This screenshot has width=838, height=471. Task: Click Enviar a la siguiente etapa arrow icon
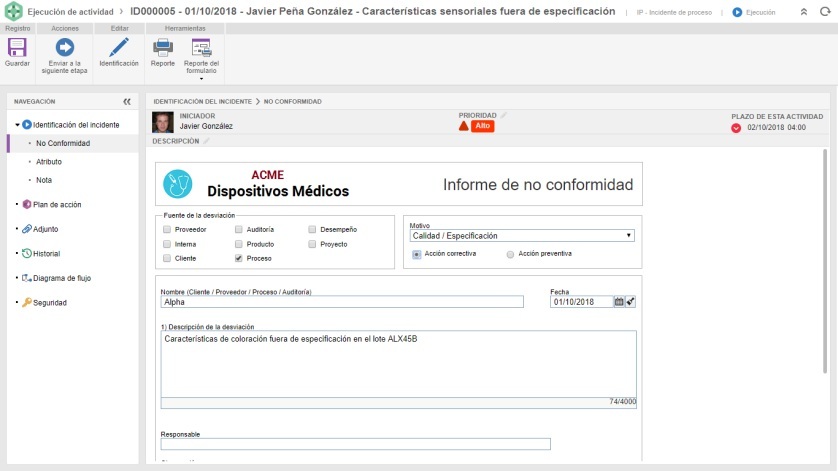pos(65,47)
